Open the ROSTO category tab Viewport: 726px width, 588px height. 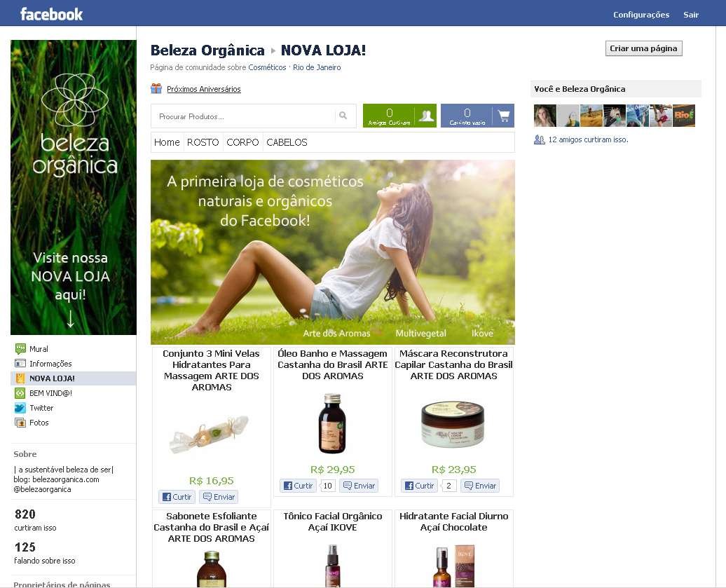tap(203, 142)
